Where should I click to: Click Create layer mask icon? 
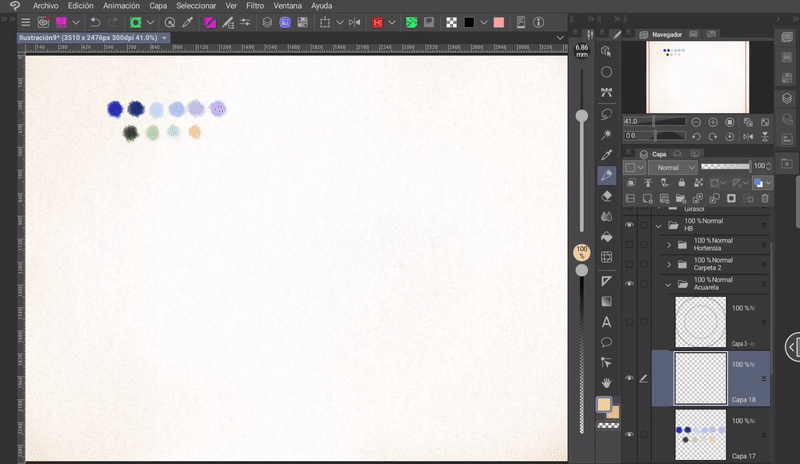tap(731, 199)
